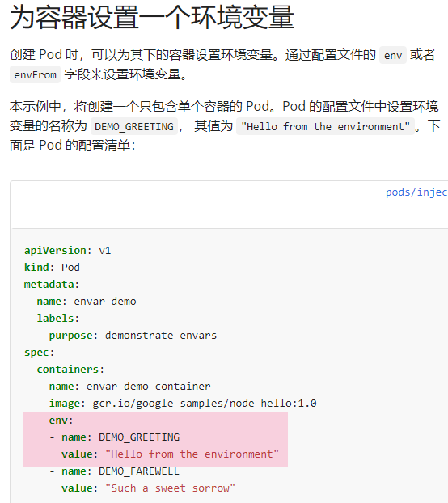The width and height of the screenshot is (448, 503).
Task: Click the inline code envFrom
Action: point(35,74)
